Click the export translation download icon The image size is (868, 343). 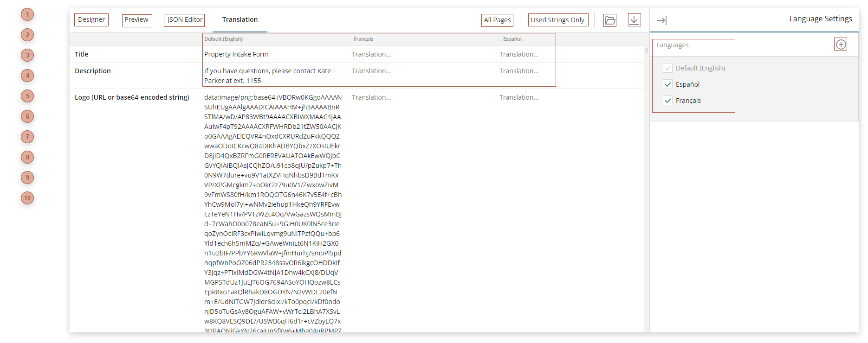pyautogui.click(x=634, y=20)
